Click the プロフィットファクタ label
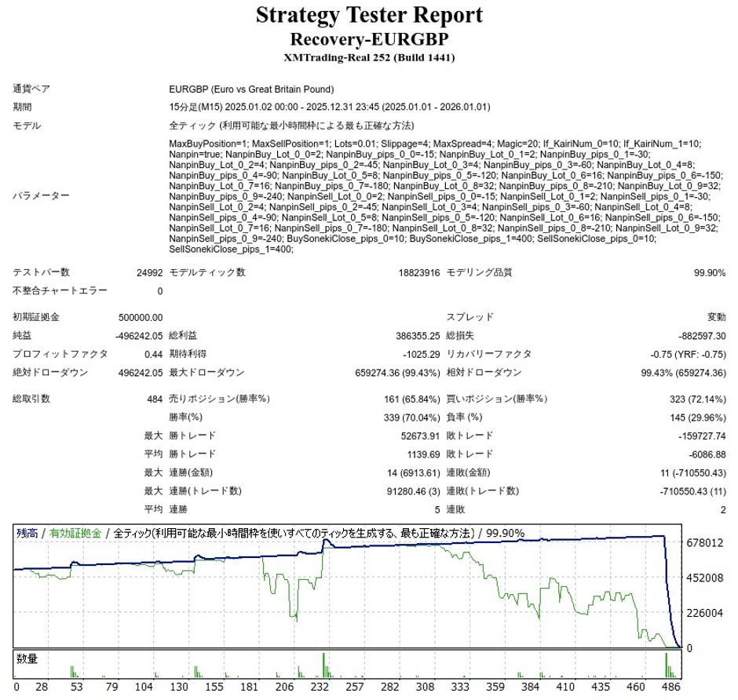Viewport: 738px width, 700px height. [x=60, y=354]
